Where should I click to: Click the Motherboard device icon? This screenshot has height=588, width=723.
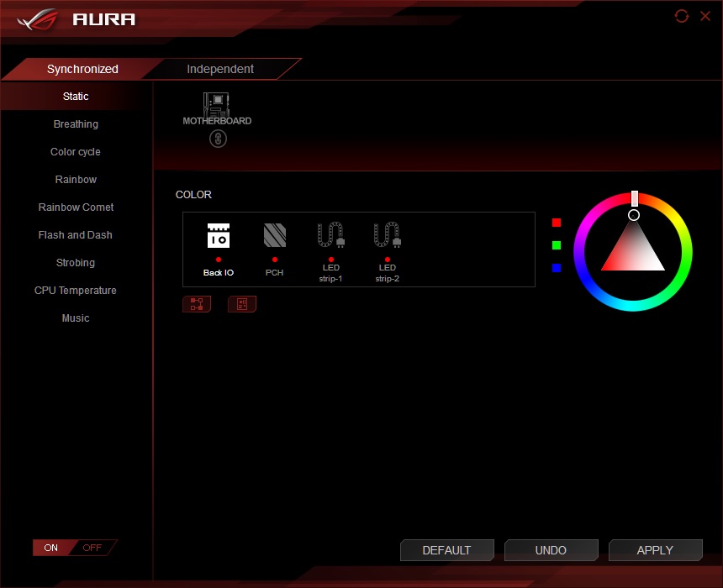click(216, 105)
